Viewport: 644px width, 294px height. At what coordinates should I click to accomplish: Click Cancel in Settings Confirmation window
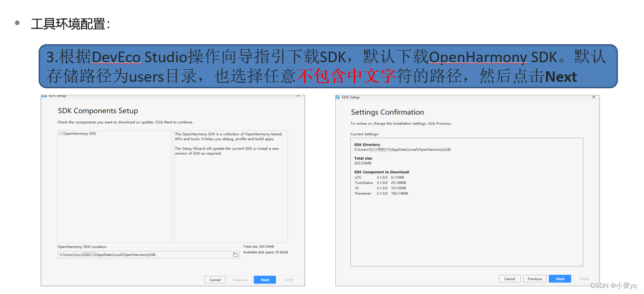[510, 279]
